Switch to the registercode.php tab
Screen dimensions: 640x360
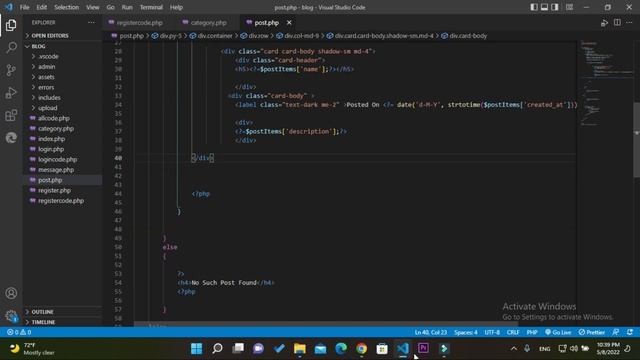click(136, 23)
